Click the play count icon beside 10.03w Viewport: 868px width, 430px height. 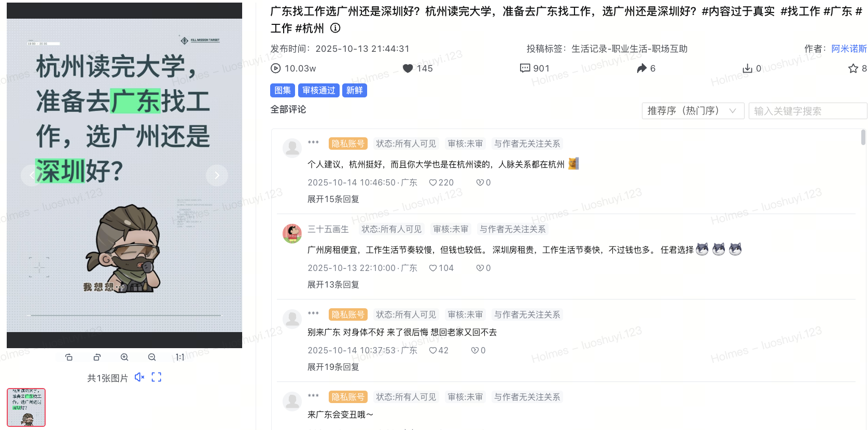click(276, 68)
